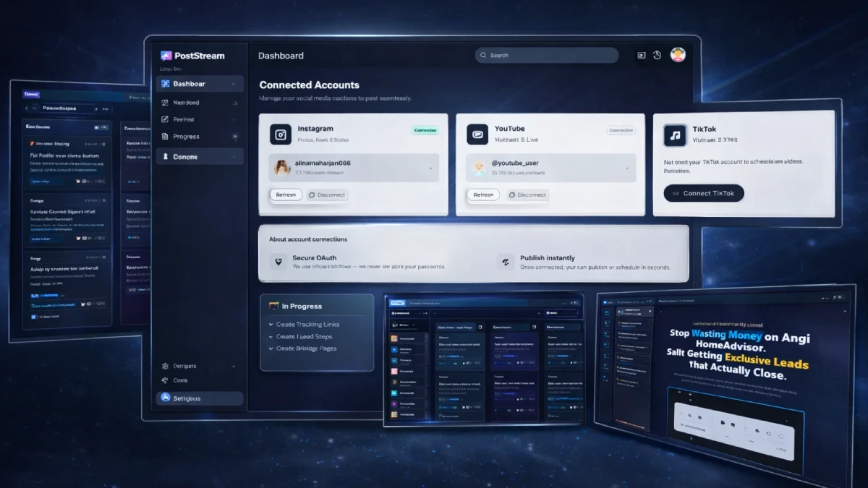This screenshot has height=488, width=868.
Task: Click the arrow at the Nem boed row's end
Action: pos(234,103)
